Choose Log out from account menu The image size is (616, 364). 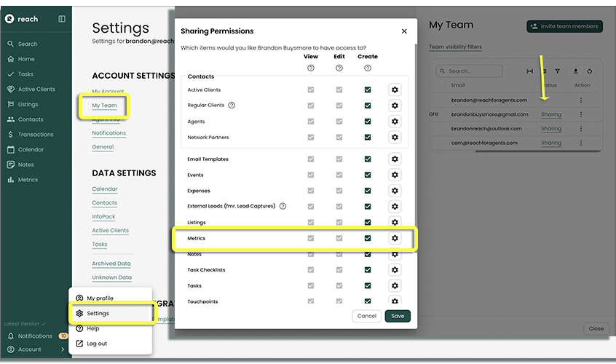tap(97, 344)
